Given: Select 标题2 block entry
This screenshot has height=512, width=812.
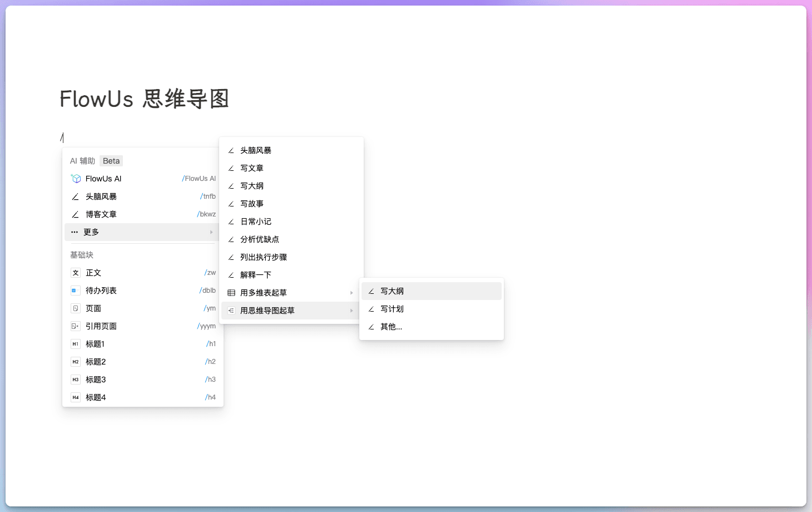Looking at the screenshot, I should pyautogui.click(x=143, y=362).
